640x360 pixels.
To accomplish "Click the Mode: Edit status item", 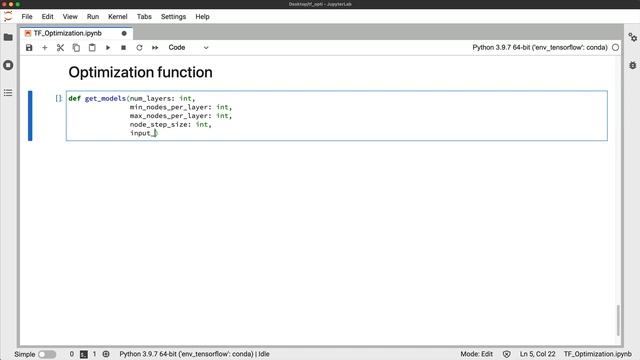I will click(x=476, y=354).
